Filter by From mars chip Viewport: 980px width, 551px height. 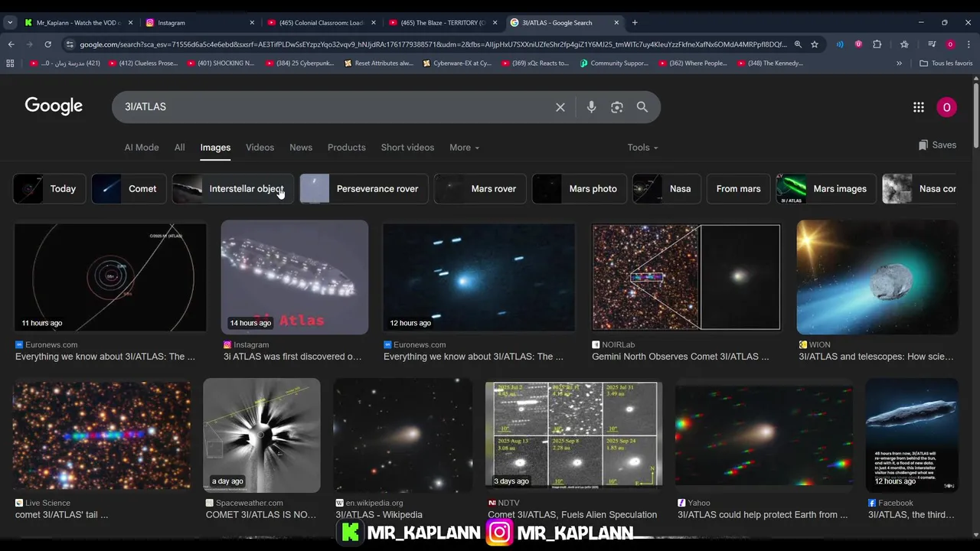(738, 189)
